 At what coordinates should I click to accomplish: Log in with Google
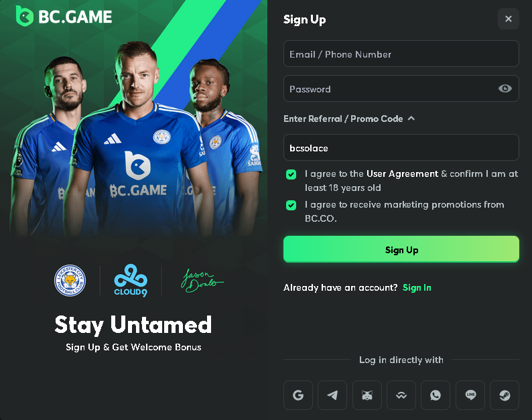pyautogui.click(x=298, y=395)
